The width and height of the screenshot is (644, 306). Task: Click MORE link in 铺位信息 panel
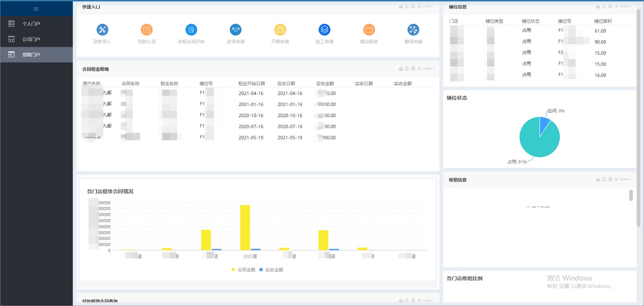pyautogui.click(x=626, y=7)
